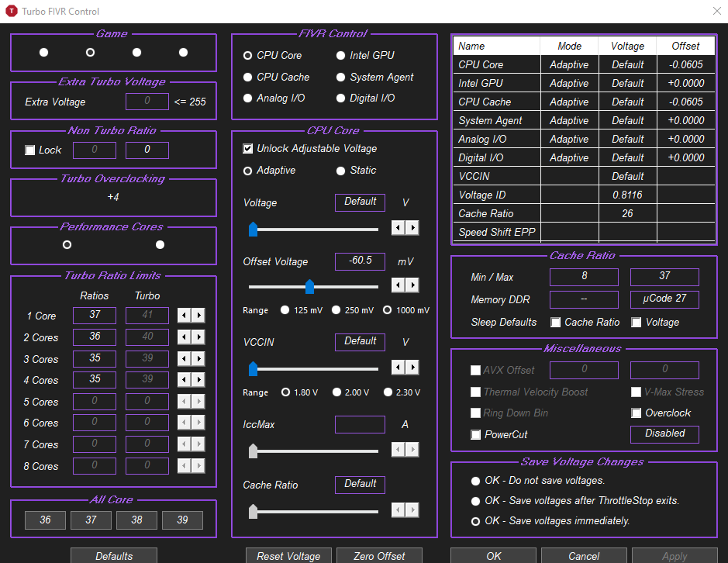The width and height of the screenshot is (728, 563).
Task: Click the Defaults button
Action: (x=114, y=555)
